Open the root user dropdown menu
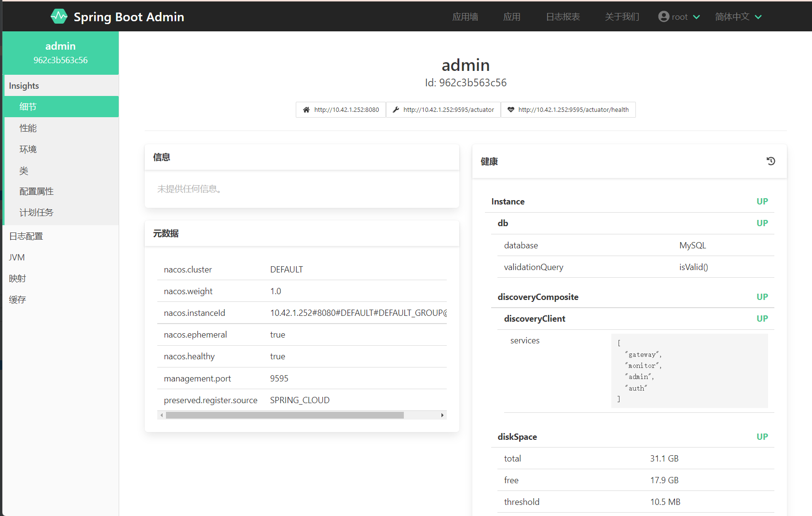The image size is (812, 516). [x=679, y=17]
